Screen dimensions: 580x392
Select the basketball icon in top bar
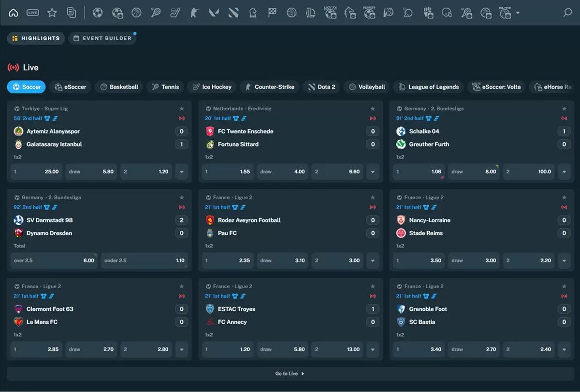coord(137,13)
